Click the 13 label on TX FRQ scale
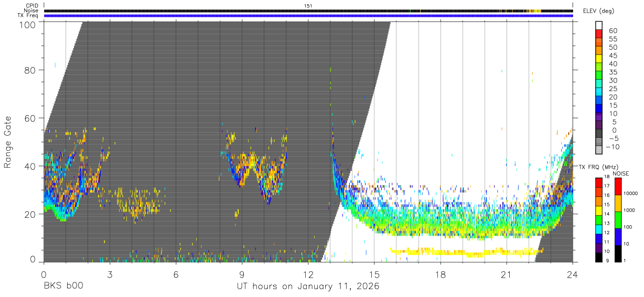This screenshot has width=644, height=297. pyautogui.click(x=607, y=224)
